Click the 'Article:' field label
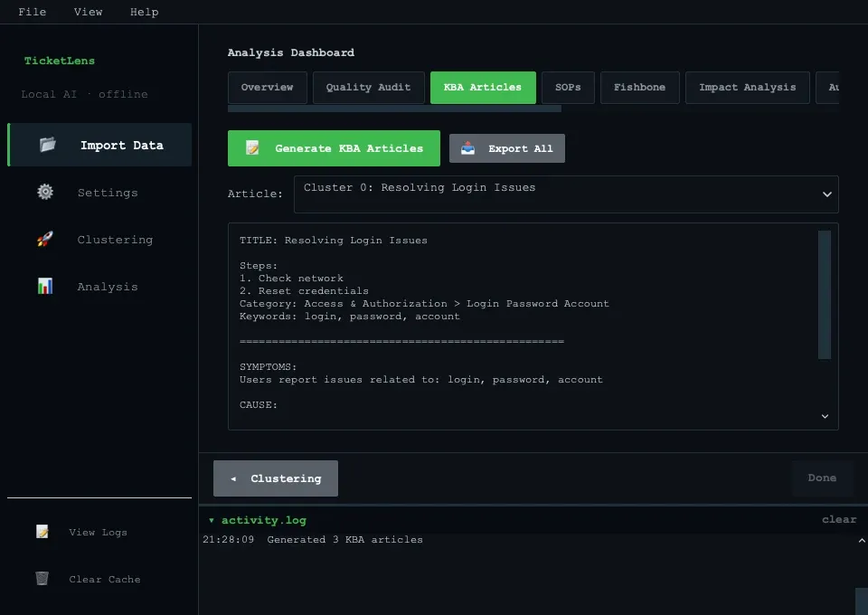The height and width of the screenshot is (615, 868). (255, 194)
